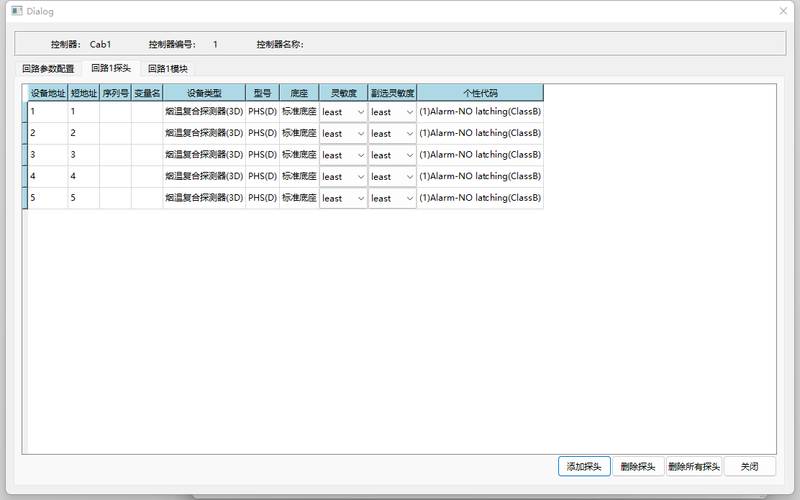
Task: Click (1)Alarm-NO latching(ClassB) in row 1
Action: pos(480,112)
